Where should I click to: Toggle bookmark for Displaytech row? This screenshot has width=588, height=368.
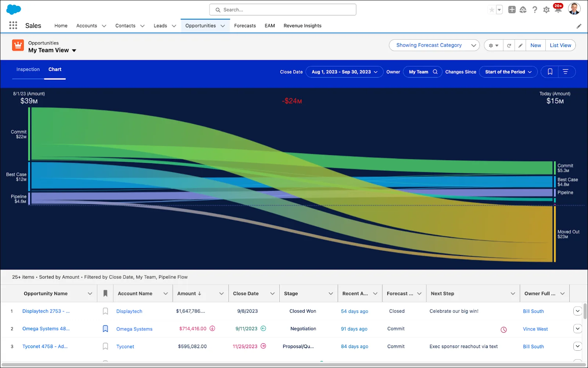[105, 311]
